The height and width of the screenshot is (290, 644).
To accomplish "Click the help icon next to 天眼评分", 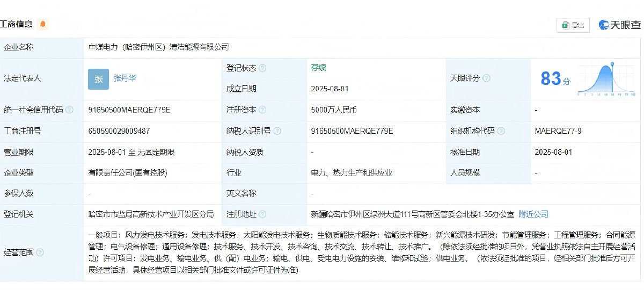I will (486, 78).
